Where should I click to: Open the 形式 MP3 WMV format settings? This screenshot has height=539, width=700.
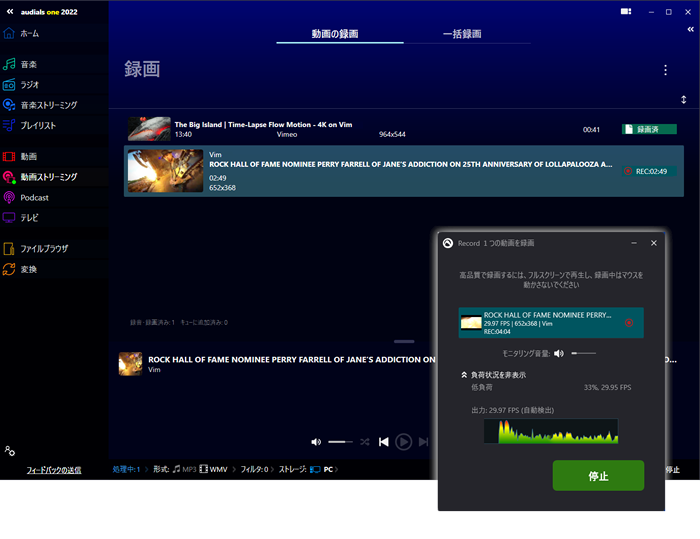point(190,469)
